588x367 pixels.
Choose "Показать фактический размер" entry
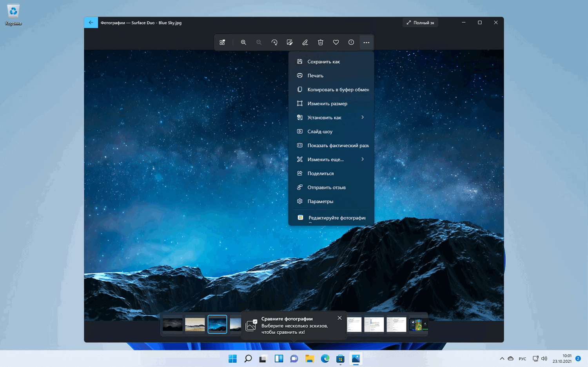coord(331,145)
